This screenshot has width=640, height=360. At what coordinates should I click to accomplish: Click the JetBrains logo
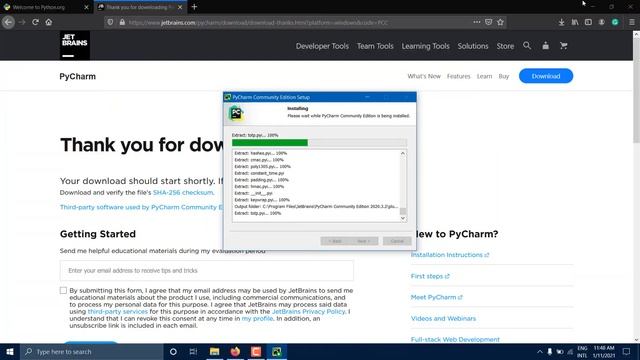(x=75, y=45)
